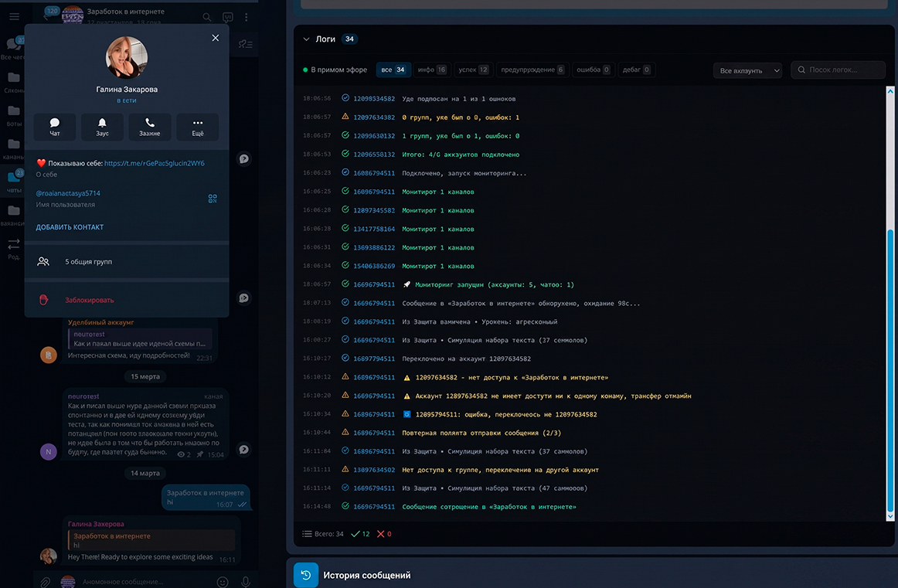
Task: Click the blue История сообщений history icon
Action: tap(306, 575)
